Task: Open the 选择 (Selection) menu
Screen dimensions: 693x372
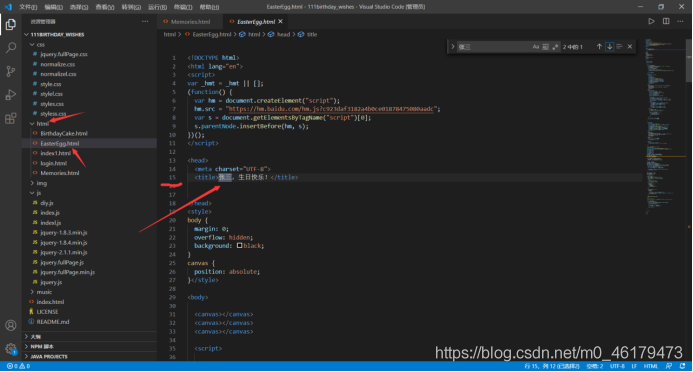Action: [x=79, y=7]
